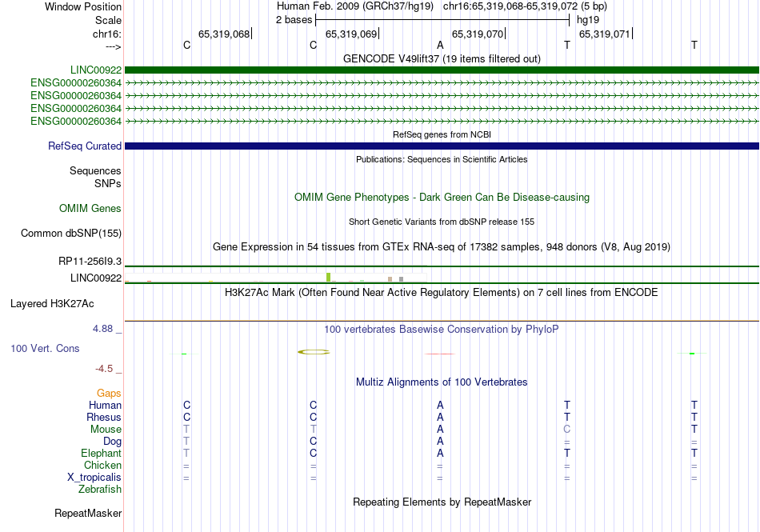Click base A in the reference ruler row

pyautogui.click(x=440, y=45)
